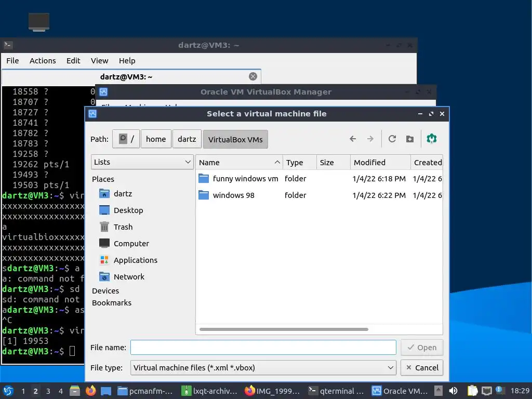Select the 'funny windows vm' folder icon
The width and height of the screenshot is (532, 399).
(204, 179)
